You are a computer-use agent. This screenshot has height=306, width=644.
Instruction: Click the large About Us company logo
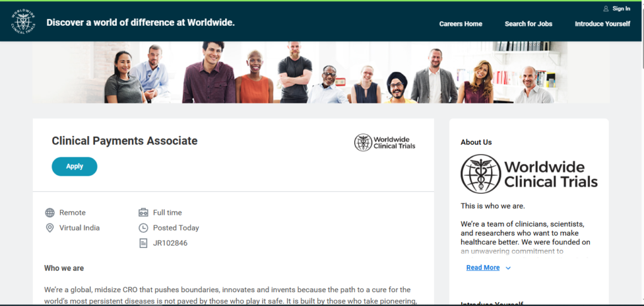(529, 174)
